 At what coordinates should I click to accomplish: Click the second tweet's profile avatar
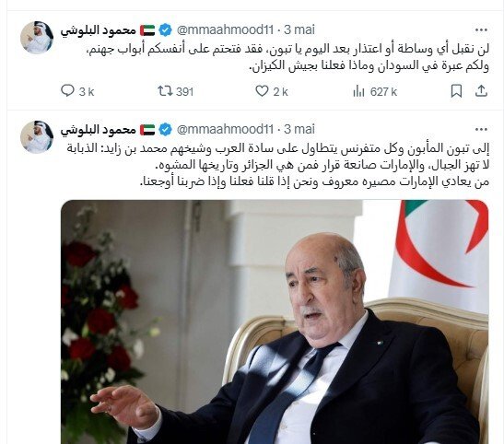click(37, 137)
